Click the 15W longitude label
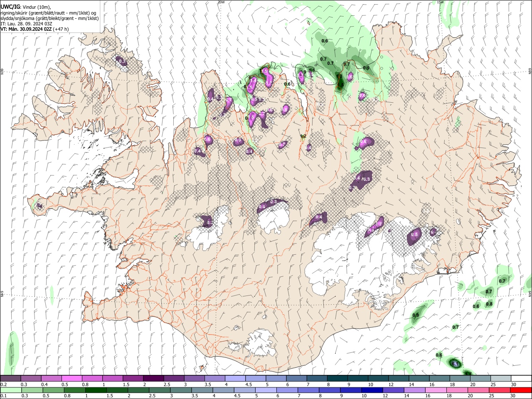 coord(441,2)
